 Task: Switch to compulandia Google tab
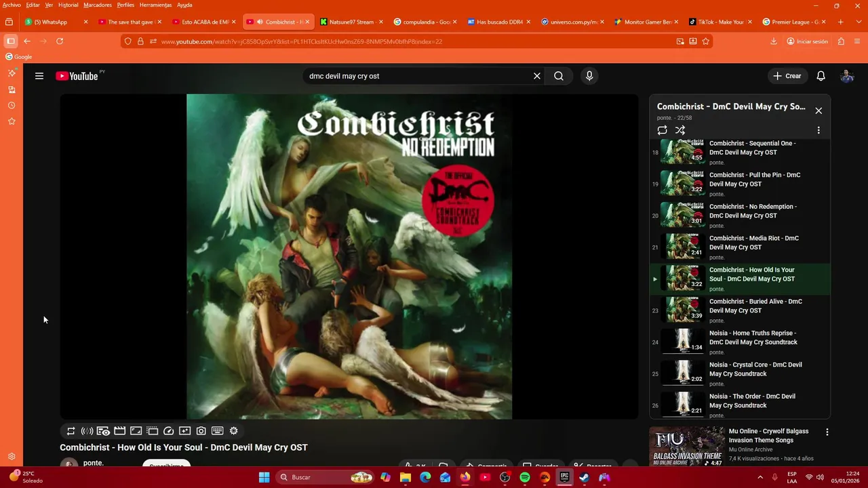(x=426, y=22)
